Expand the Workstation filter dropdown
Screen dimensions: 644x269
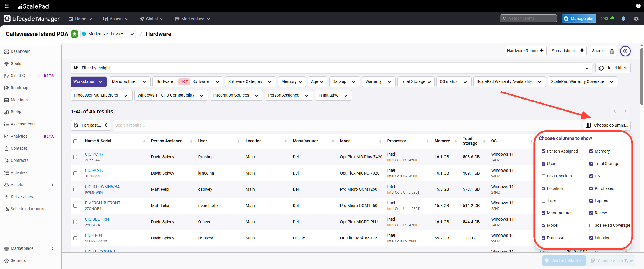[88, 82]
